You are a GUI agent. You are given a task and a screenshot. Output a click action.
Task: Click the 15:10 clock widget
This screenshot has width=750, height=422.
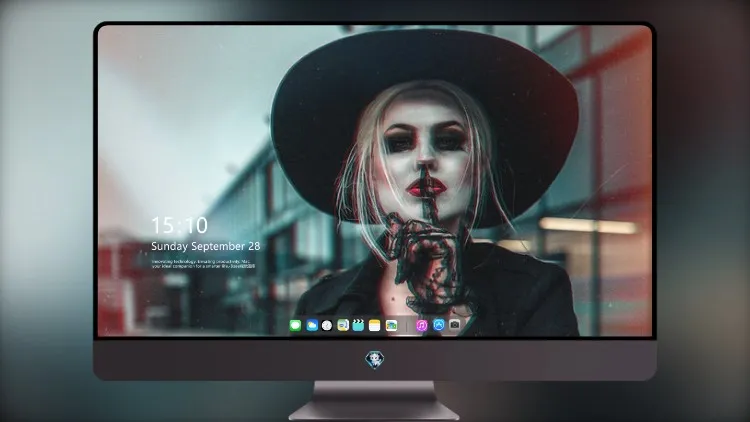tap(179, 225)
